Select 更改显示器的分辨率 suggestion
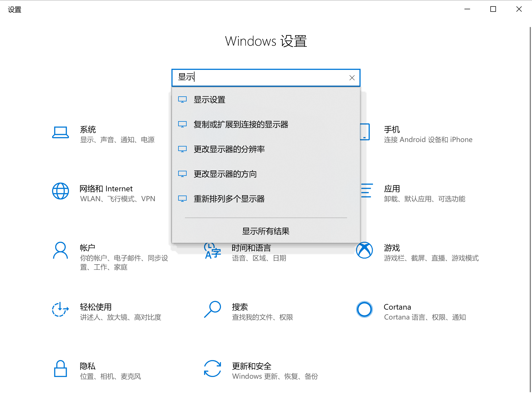The width and height of the screenshot is (532, 406). coord(266,149)
